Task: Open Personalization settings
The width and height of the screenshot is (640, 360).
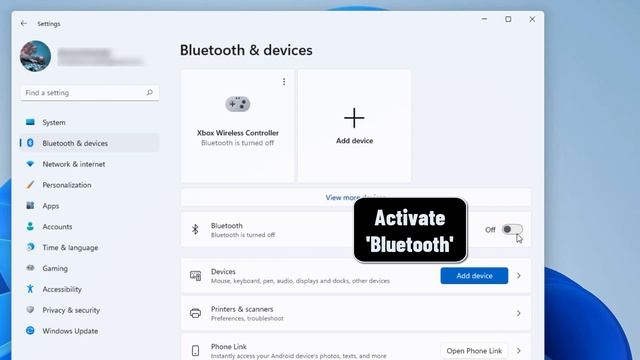Action: tap(89, 185)
